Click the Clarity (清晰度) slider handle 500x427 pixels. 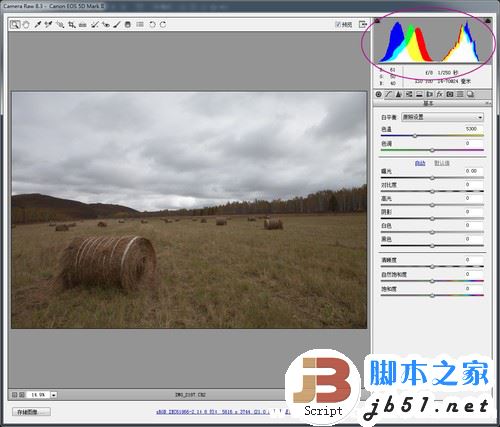pos(432,267)
